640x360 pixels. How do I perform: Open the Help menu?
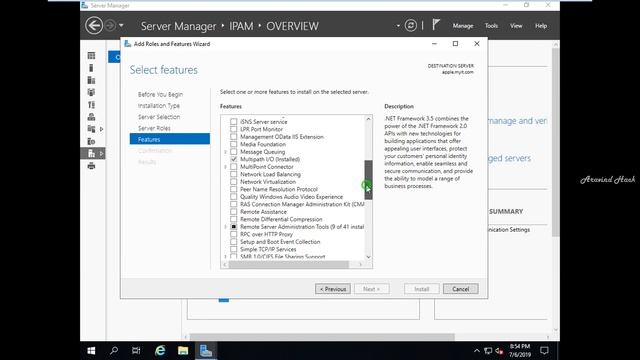[541, 26]
